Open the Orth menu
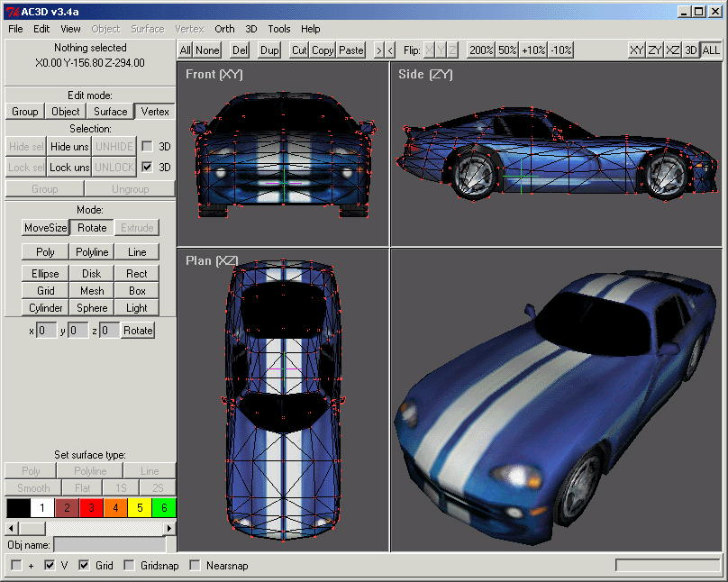 point(224,29)
